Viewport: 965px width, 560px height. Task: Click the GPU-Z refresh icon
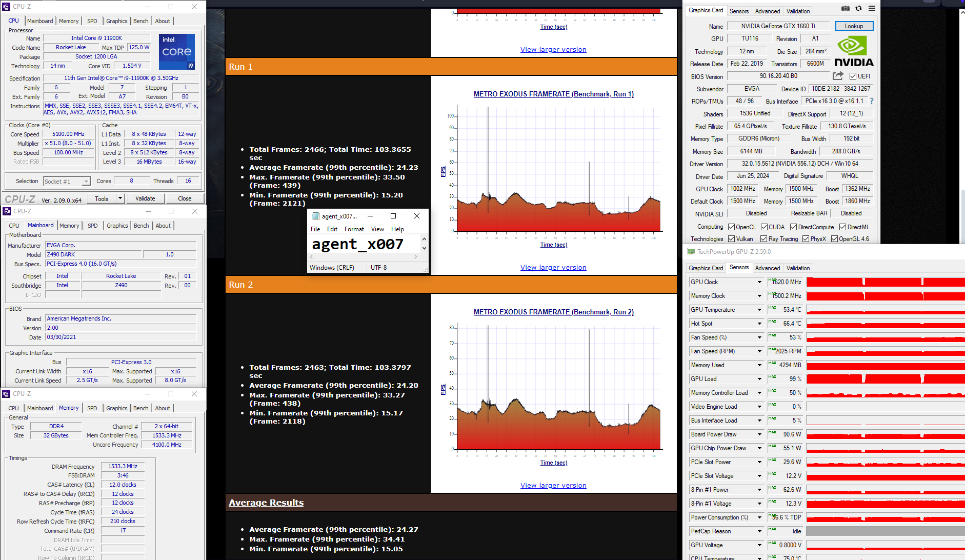coord(858,8)
